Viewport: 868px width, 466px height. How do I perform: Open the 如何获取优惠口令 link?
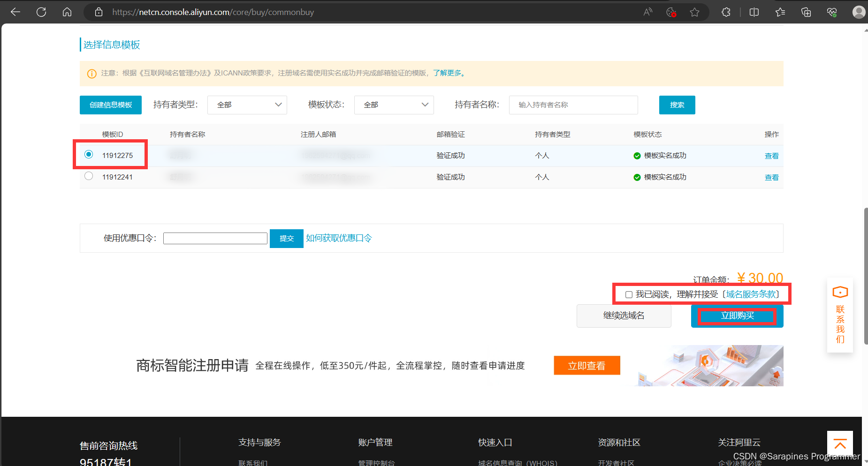[x=338, y=238]
